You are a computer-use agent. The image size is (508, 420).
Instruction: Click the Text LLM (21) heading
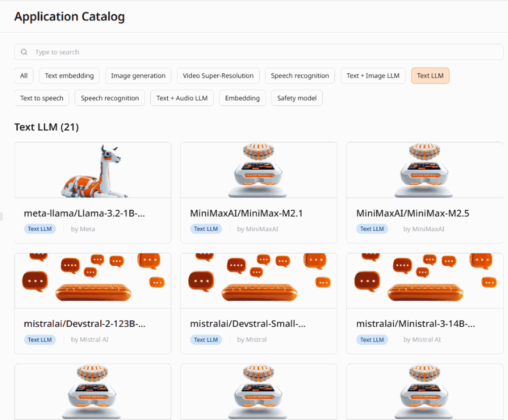point(47,127)
